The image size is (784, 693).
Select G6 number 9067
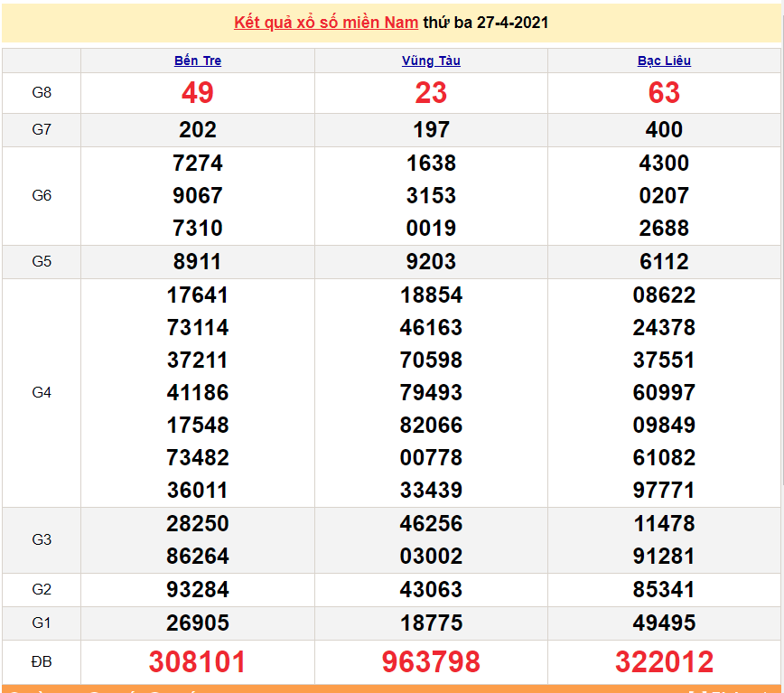[x=198, y=195]
